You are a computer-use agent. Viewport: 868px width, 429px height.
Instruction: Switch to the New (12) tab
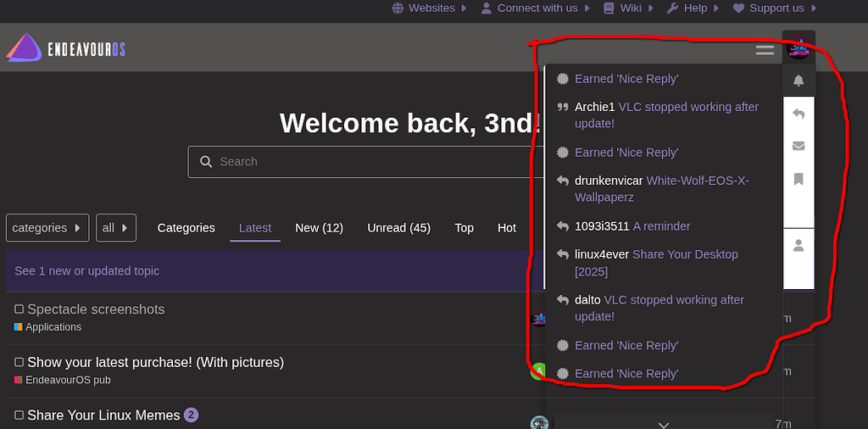319,228
